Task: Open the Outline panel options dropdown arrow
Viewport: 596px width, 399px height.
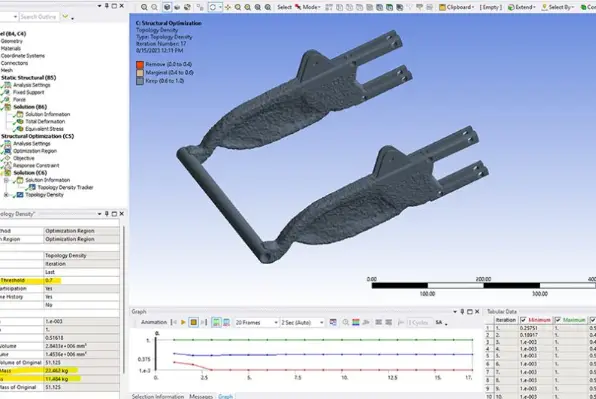Action: 99,6
